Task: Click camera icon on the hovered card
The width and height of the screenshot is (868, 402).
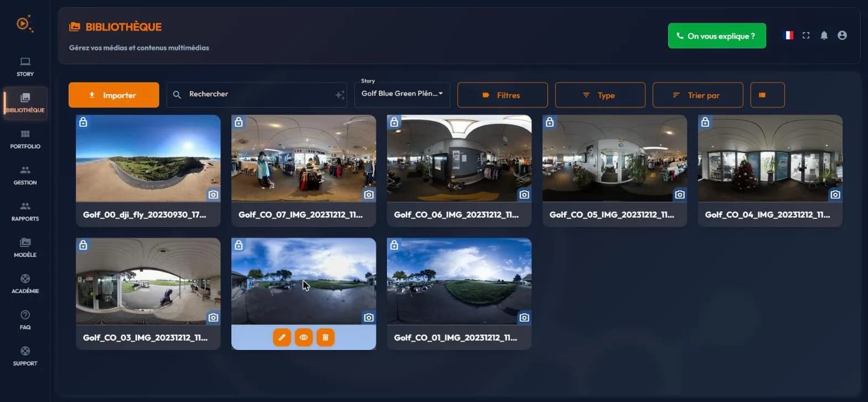Action: [x=369, y=317]
